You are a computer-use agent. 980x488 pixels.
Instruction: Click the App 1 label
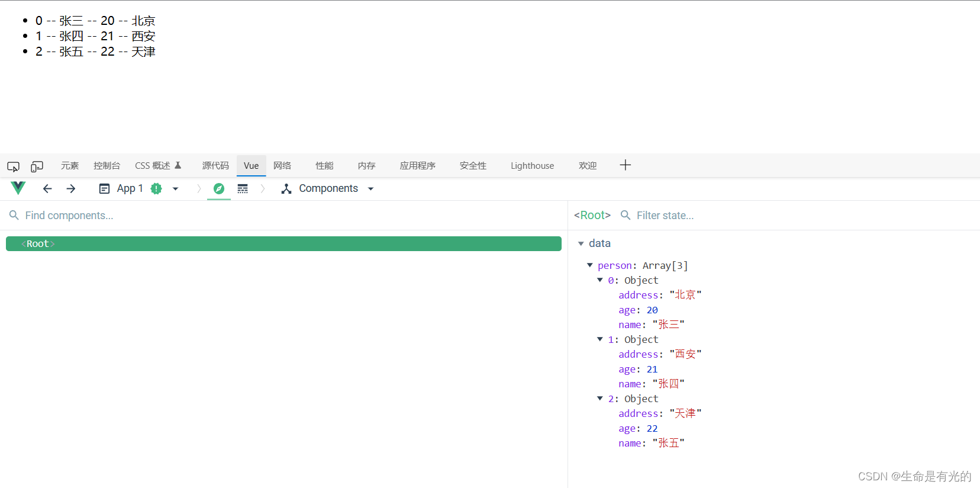click(130, 188)
